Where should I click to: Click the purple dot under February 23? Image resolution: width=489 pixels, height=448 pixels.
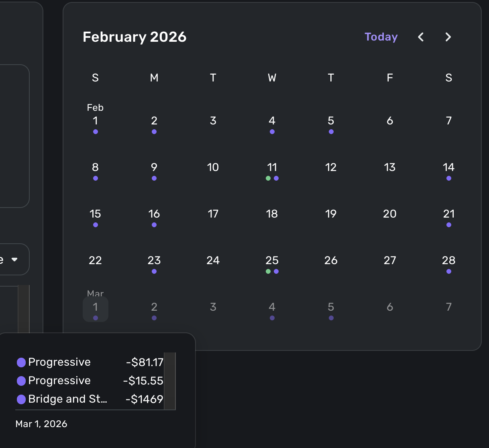pyautogui.click(x=154, y=271)
